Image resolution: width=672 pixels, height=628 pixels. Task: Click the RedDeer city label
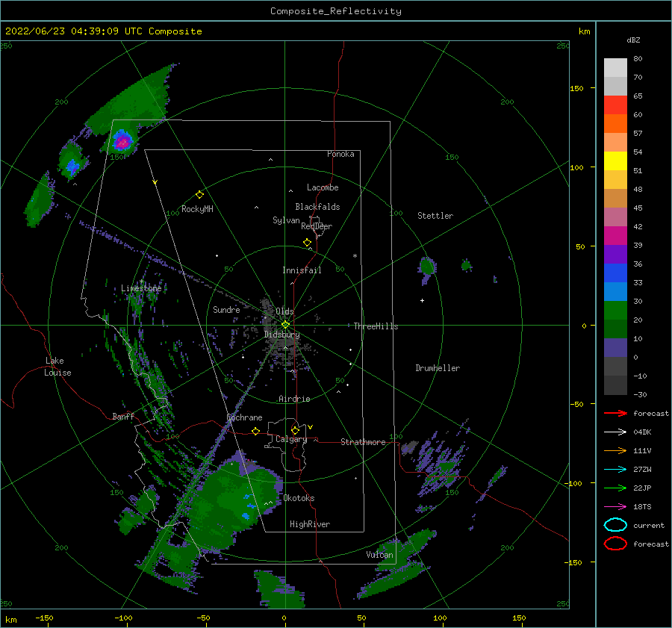tap(317, 226)
